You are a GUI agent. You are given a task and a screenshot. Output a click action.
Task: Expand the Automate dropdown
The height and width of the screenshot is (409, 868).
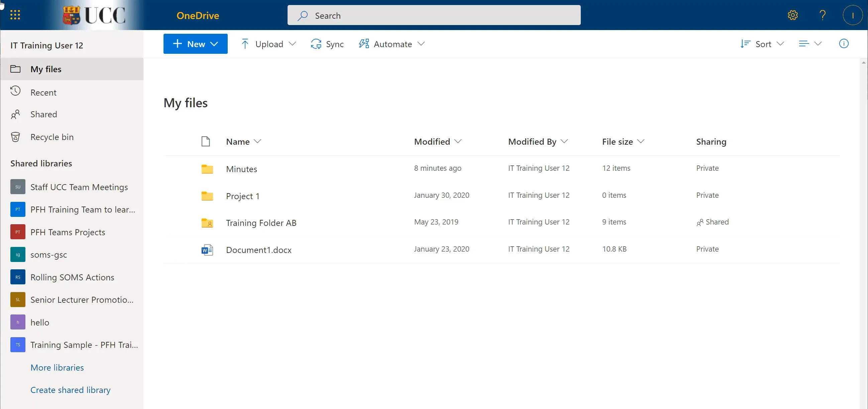point(421,44)
